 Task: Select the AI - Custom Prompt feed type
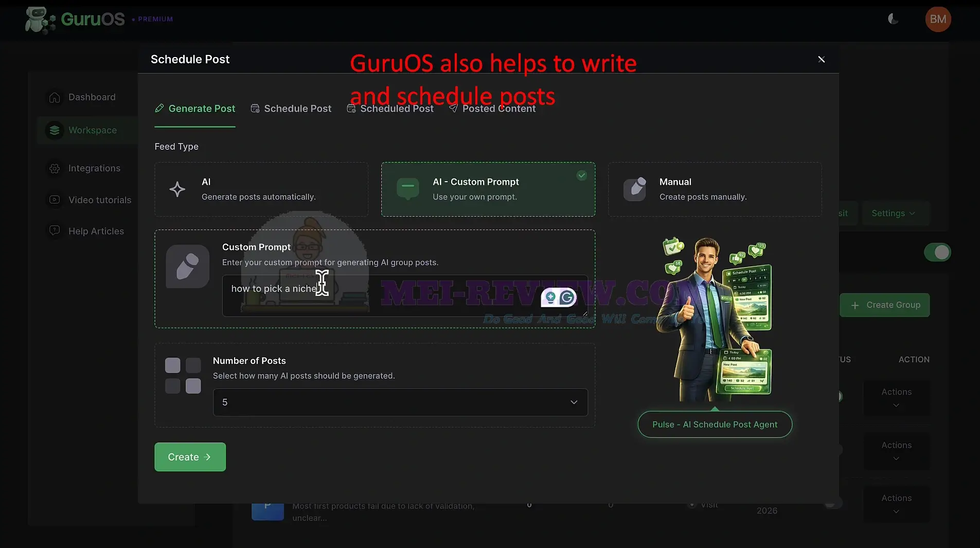(488, 189)
